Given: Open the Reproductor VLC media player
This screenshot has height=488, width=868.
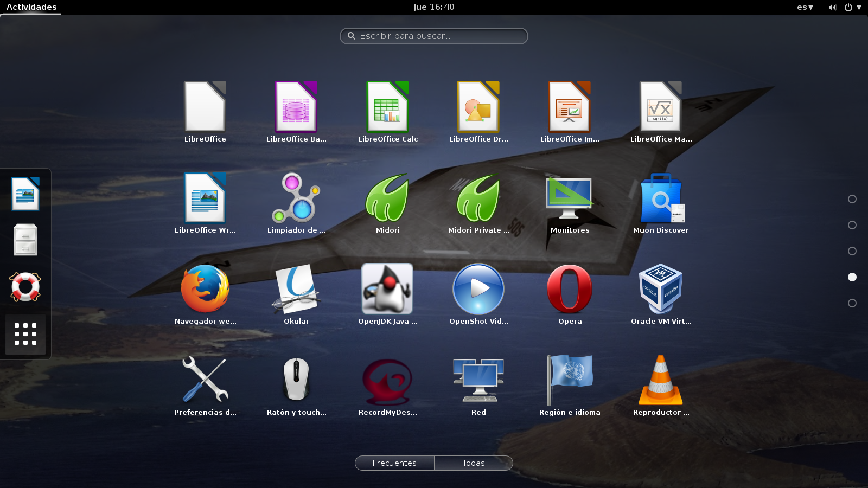Looking at the screenshot, I should coord(661,380).
